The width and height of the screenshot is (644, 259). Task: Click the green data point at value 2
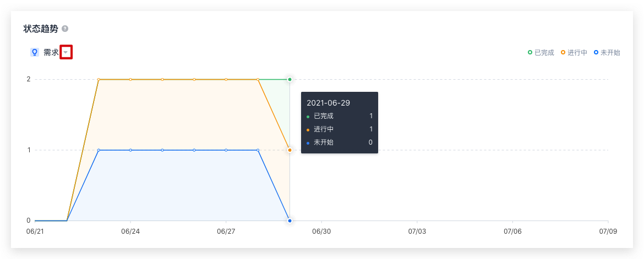(290, 79)
